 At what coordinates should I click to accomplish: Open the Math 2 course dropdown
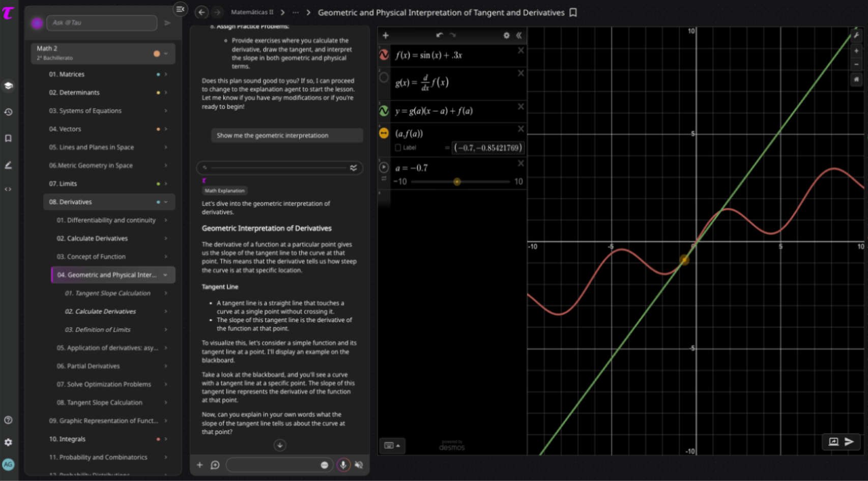click(166, 53)
